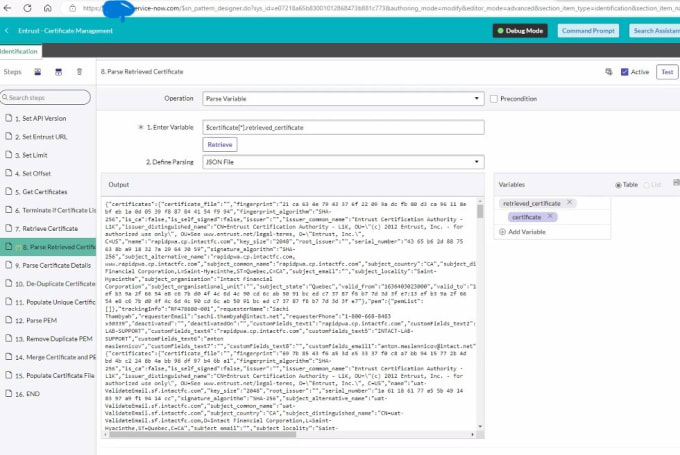
Task: Run the Test button
Action: 667,72
